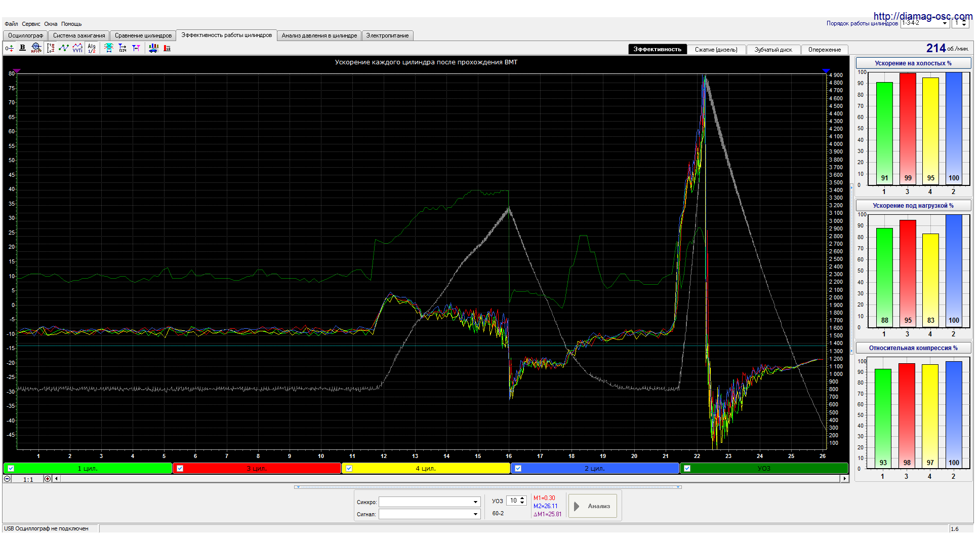
Task: Click the zero-level shift icon in toolbar
Action: (9, 48)
